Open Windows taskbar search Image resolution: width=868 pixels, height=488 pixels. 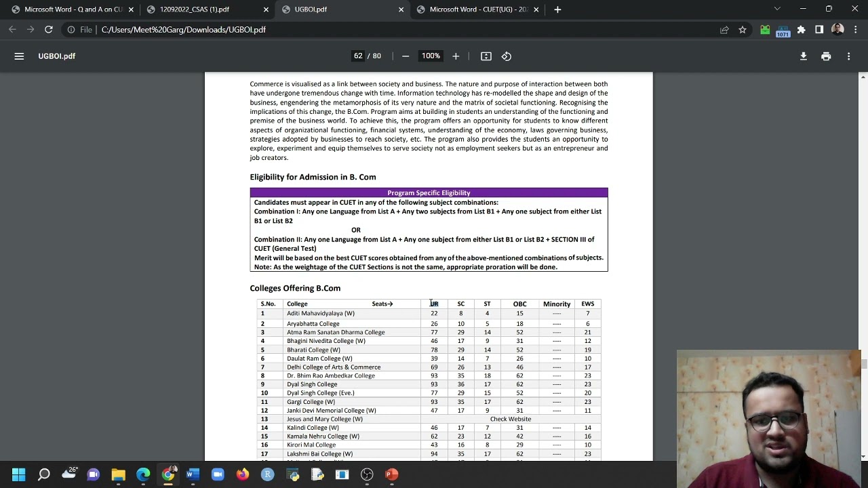(x=44, y=474)
